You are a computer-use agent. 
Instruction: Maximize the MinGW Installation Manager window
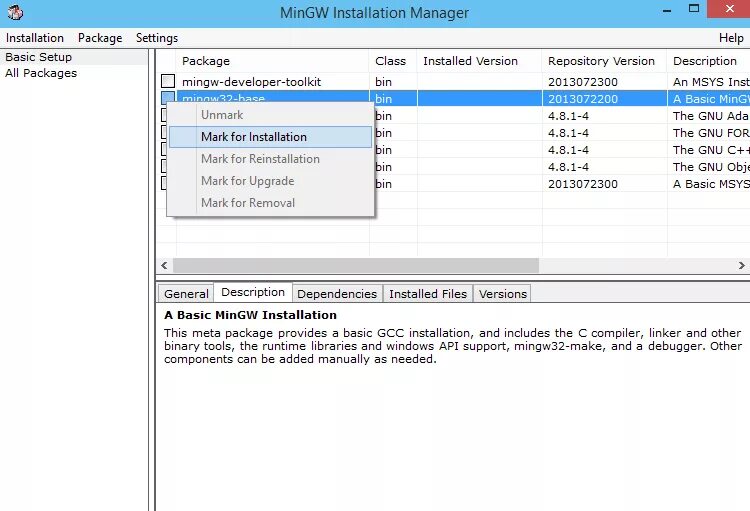point(694,9)
